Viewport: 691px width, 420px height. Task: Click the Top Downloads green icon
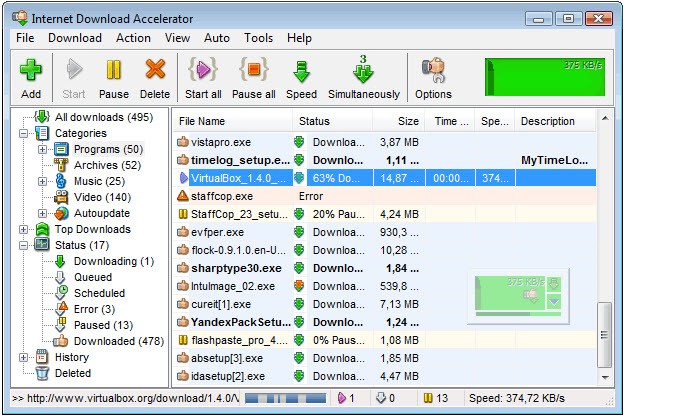coord(42,229)
